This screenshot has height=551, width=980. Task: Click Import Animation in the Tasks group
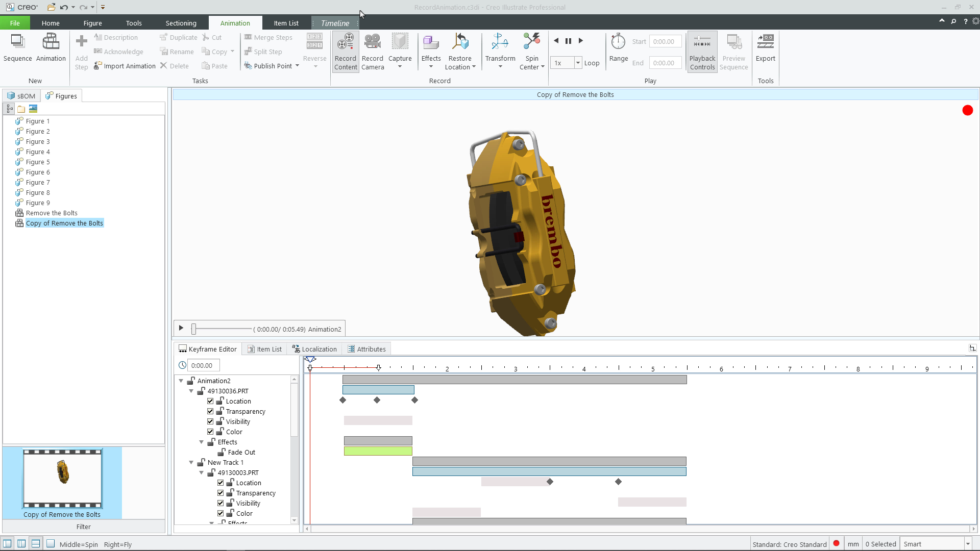(125, 66)
